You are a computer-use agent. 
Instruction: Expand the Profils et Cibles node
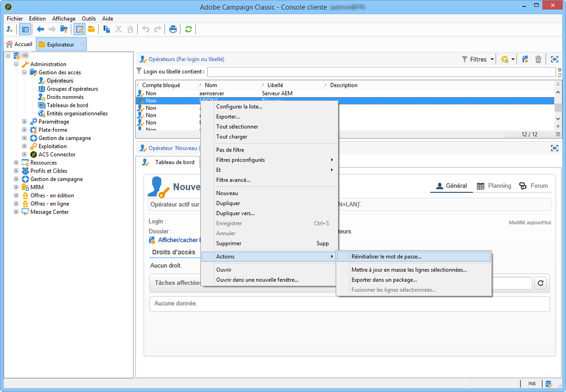click(x=16, y=171)
